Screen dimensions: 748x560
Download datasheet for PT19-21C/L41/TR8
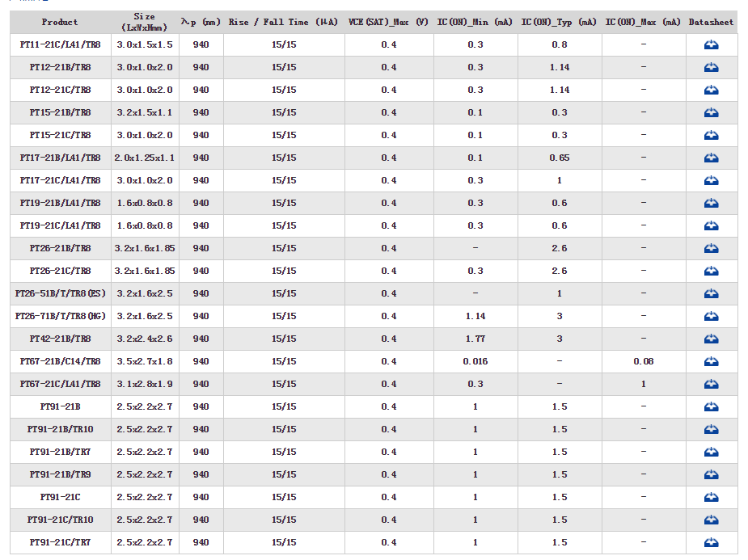point(711,226)
